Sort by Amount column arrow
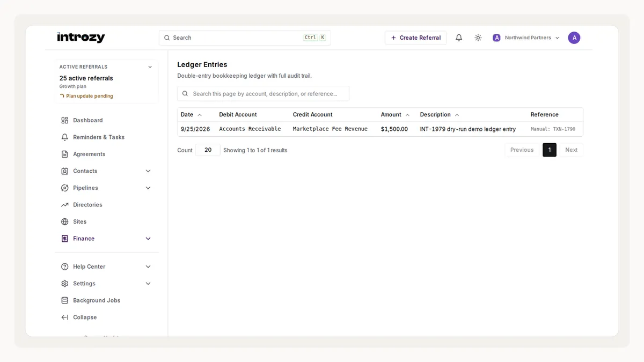Image resolution: width=644 pixels, height=362 pixels. pyautogui.click(x=407, y=115)
